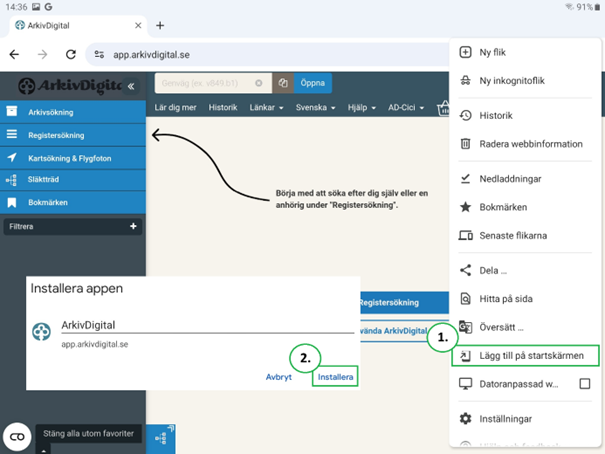Click the Öppna button
This screenshot has height=454, width=605.
point(315,84)
